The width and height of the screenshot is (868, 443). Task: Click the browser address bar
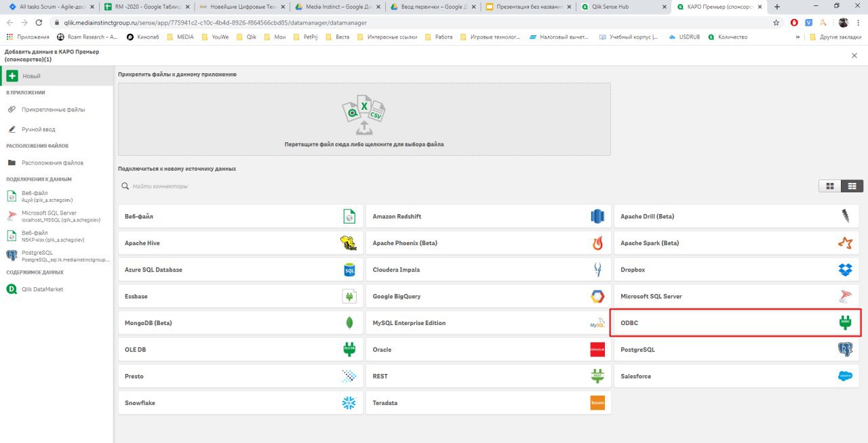pyautogui.click(x=412, y=22)
